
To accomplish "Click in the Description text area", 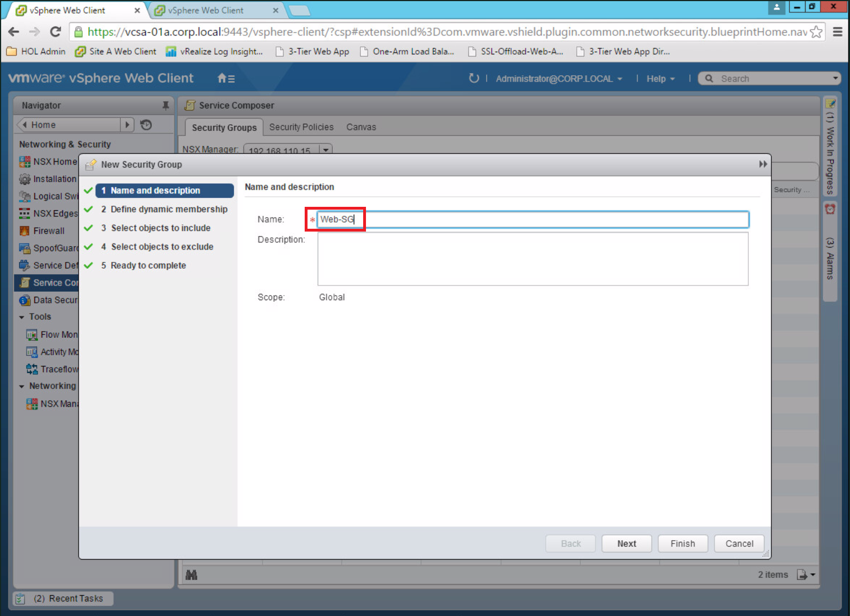I will pyautogui.click(x=533, y=259).
